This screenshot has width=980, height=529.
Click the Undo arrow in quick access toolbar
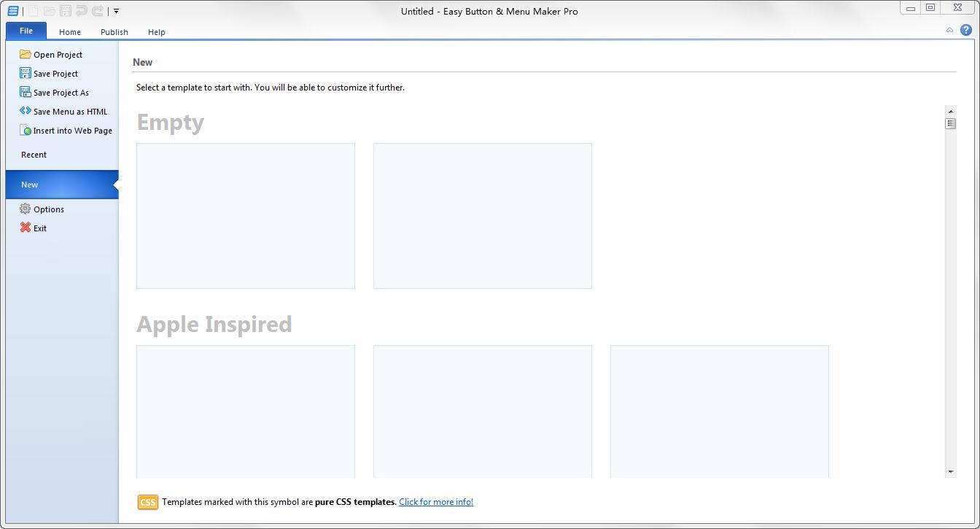coord(81,11)
